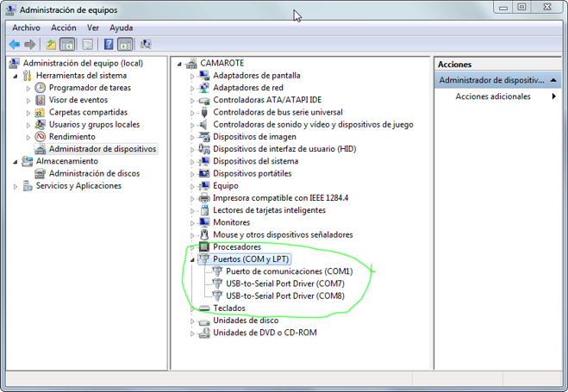
Task: Toggle the action pane toolbar icon
Action: (x=125, y=44)
